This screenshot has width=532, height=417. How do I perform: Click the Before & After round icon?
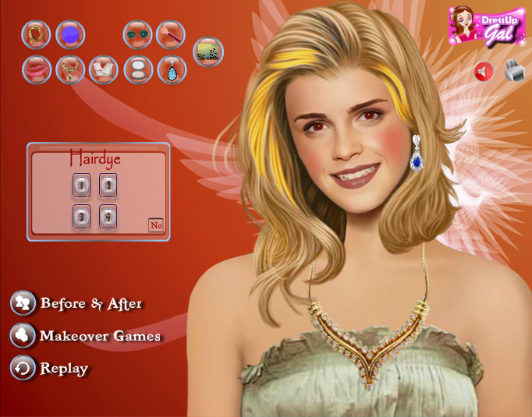[x=23, y=303]
